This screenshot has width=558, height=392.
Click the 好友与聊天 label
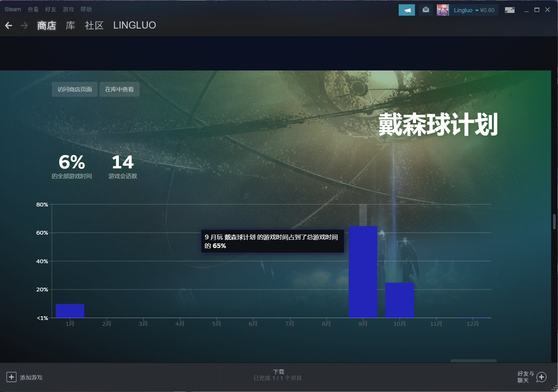tap(526, 377)
